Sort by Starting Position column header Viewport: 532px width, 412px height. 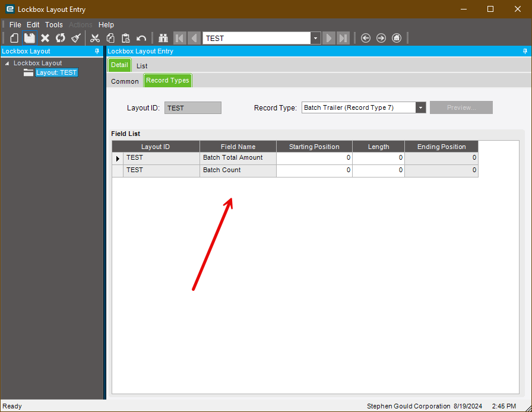click(314, 147)
